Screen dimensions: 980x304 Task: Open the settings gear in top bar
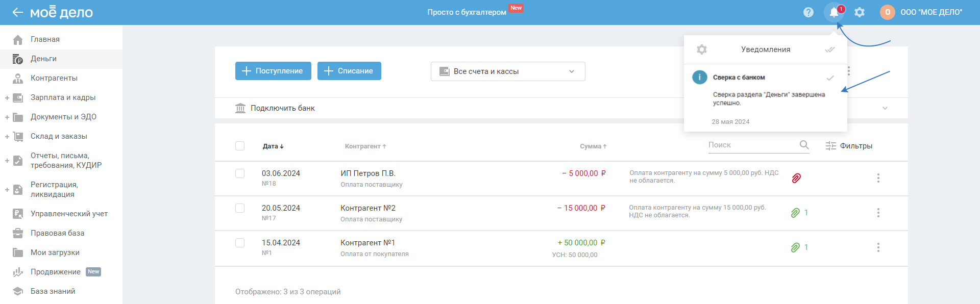(860, 12)
